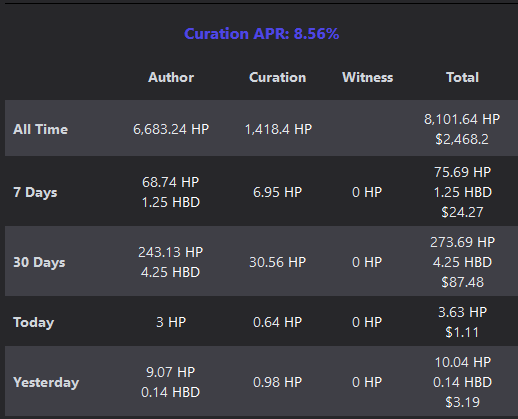The image size is (518, 419).
Task: Click the Today row label
Action: 33,323
